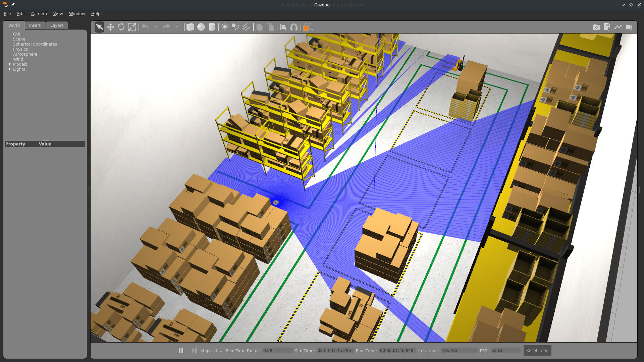Click the Reset Time button

pyautogui.click(x=537, y=351)
